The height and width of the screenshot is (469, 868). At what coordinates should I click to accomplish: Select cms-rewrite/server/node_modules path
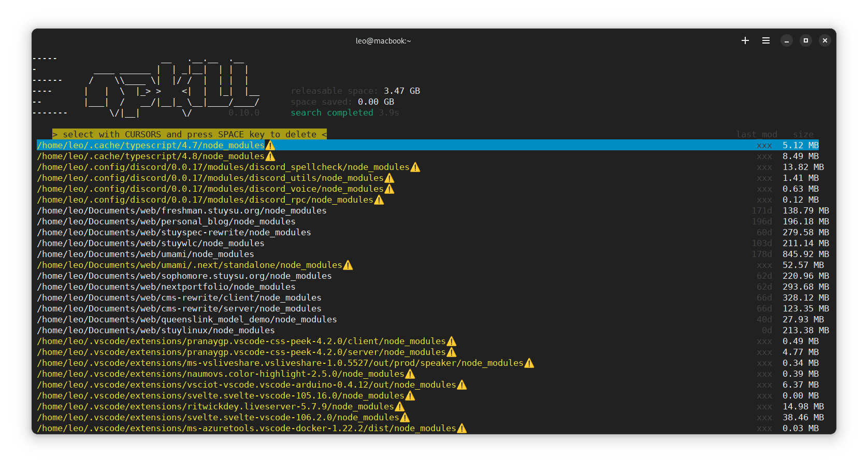179,309
